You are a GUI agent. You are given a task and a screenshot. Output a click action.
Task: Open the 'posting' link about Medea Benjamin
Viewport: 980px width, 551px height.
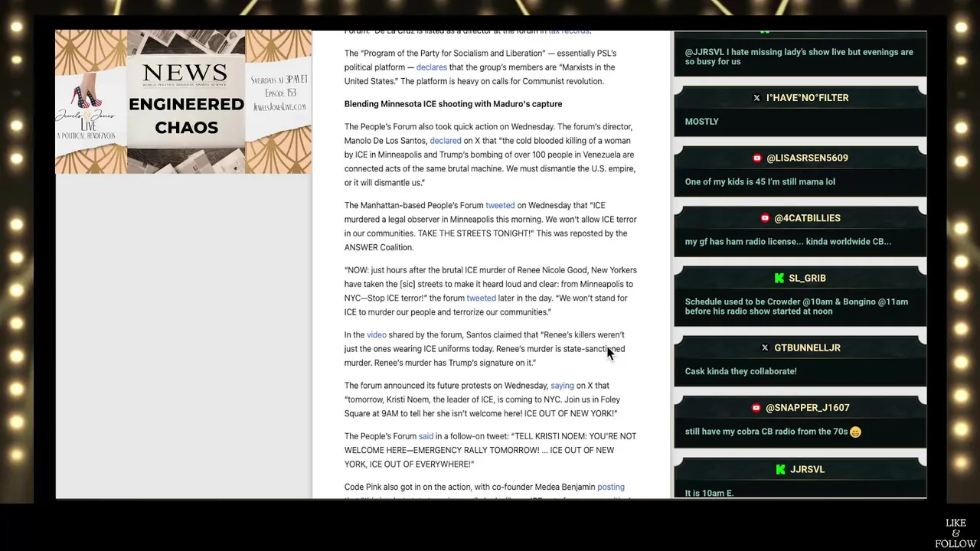[611, 487]
